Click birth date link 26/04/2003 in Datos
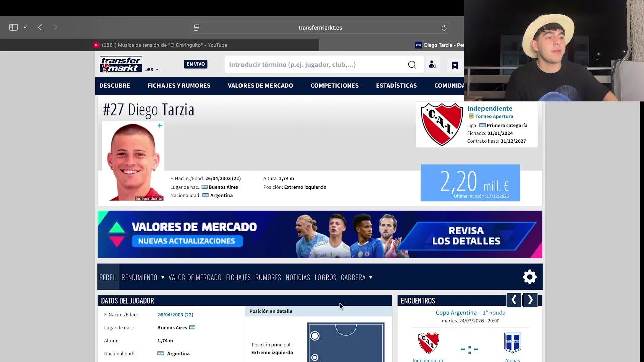The image size is (644, 362). point(175,315)
